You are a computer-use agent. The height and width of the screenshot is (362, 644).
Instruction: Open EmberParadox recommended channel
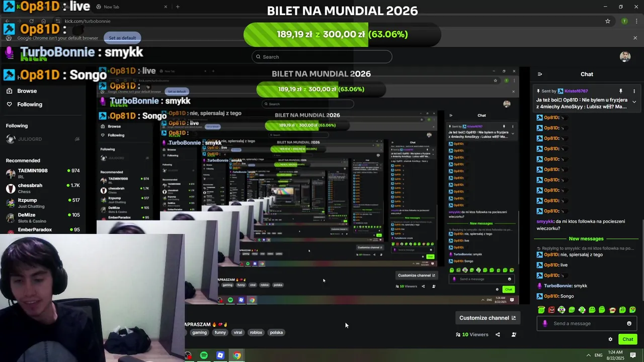pyautogui.click(x=43, y=230)
